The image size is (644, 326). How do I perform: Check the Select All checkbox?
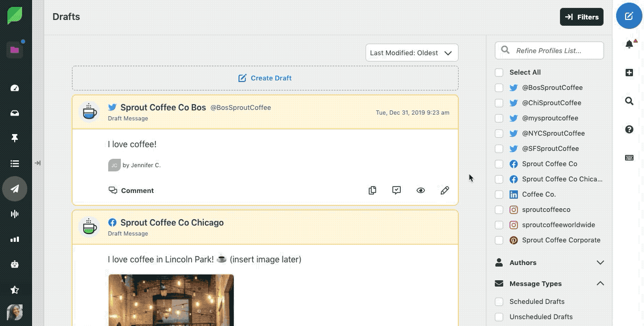(499, 73)
